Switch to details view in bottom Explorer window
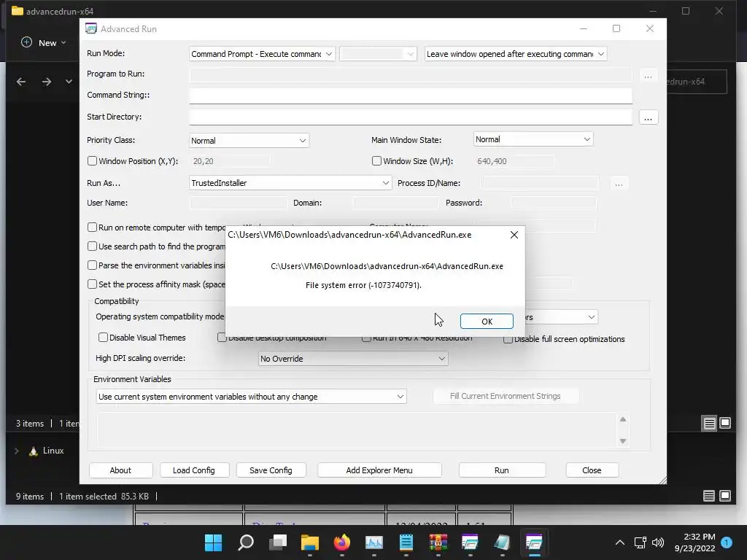 (709, 496)
